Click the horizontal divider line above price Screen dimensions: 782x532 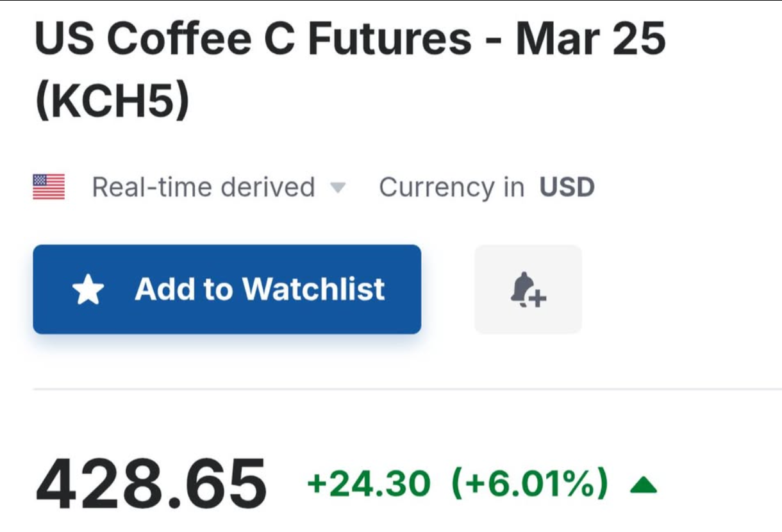407,388
